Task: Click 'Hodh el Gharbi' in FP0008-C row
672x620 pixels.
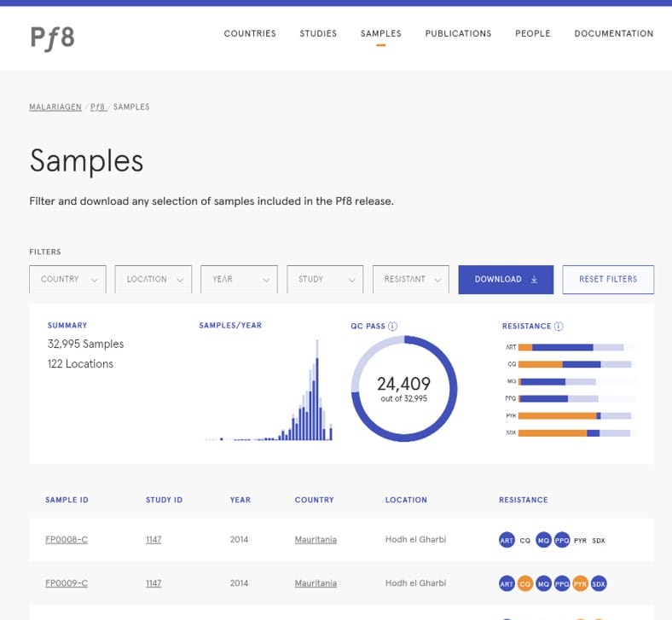Action: (415, 539)
